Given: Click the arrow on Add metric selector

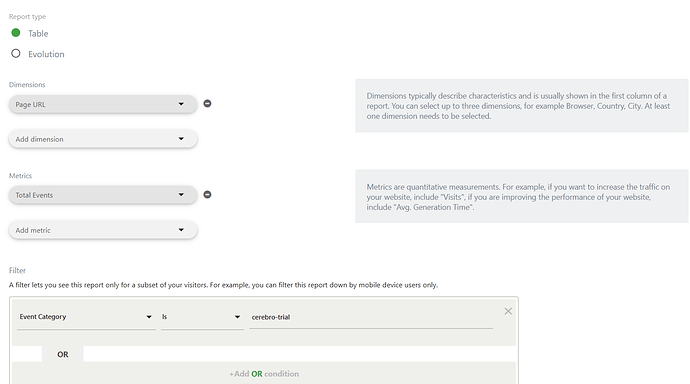Looking at the screenshot, I should pos(181,230).
